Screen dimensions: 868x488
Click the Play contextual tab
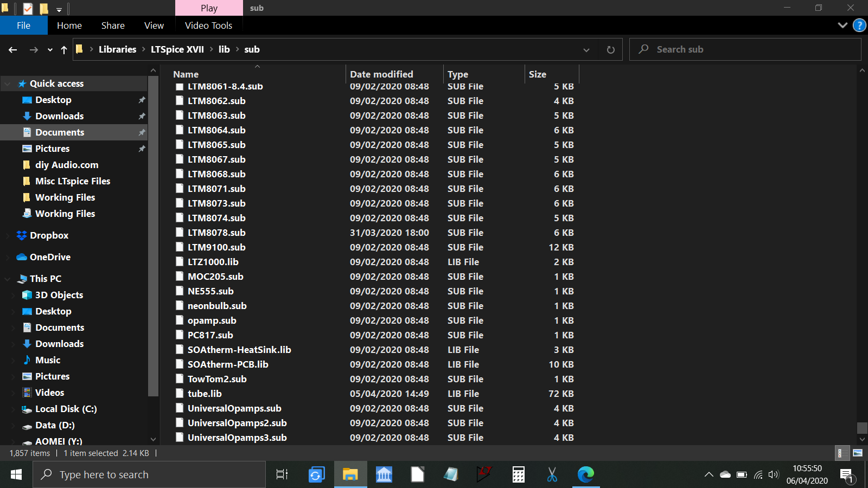[209, 8]
